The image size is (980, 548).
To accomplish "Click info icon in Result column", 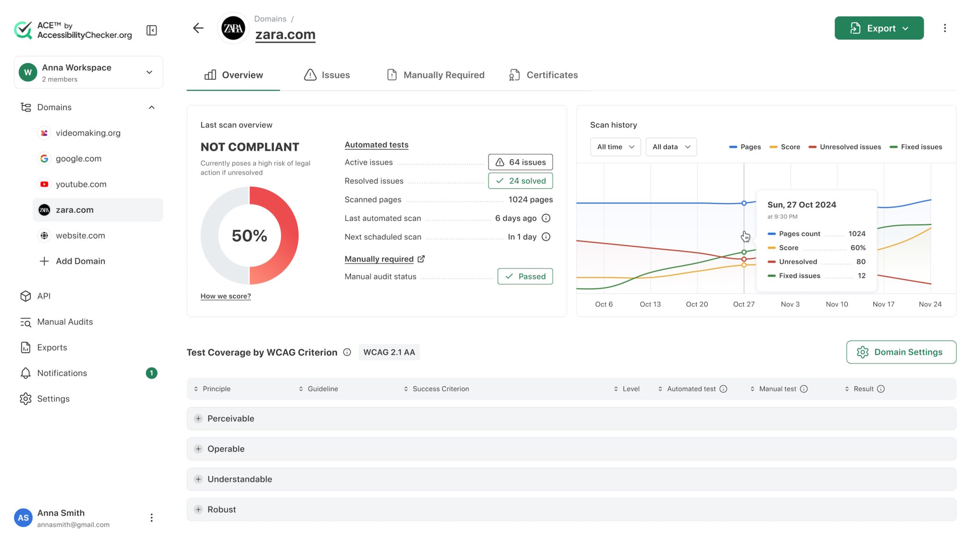I will click(x=881, y=389).
